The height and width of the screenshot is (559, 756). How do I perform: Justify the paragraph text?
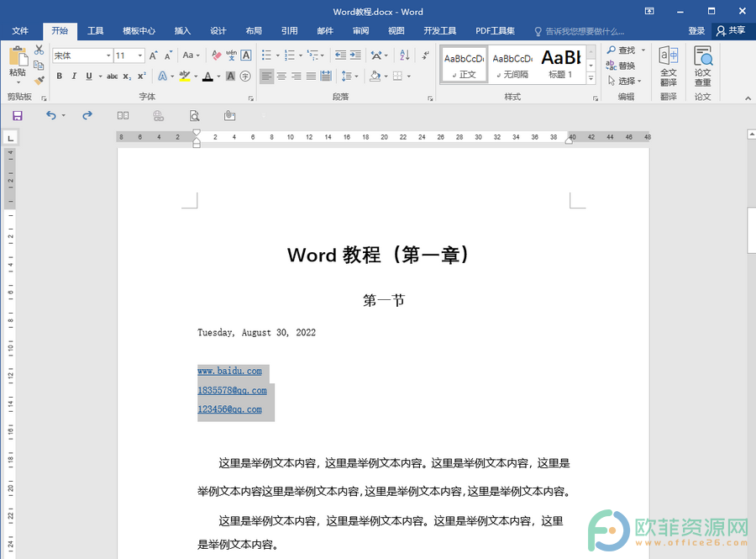click(312, 76)
